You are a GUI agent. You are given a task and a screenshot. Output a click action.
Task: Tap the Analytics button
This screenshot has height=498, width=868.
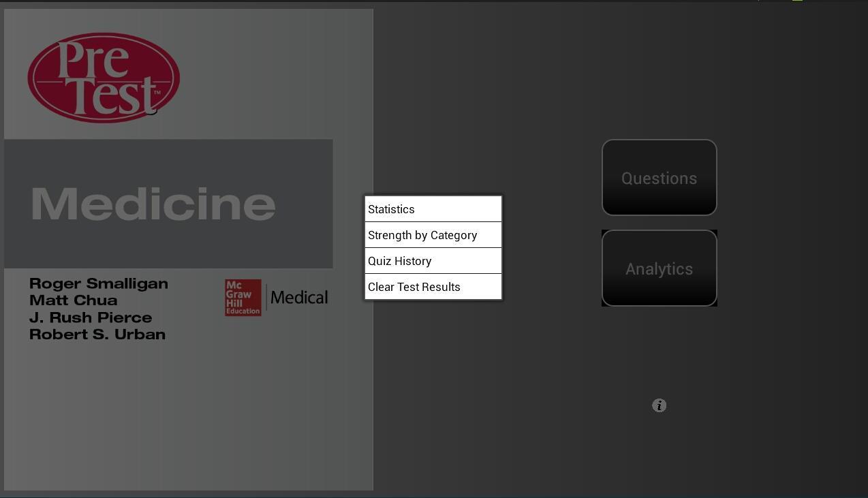[659, 268]
